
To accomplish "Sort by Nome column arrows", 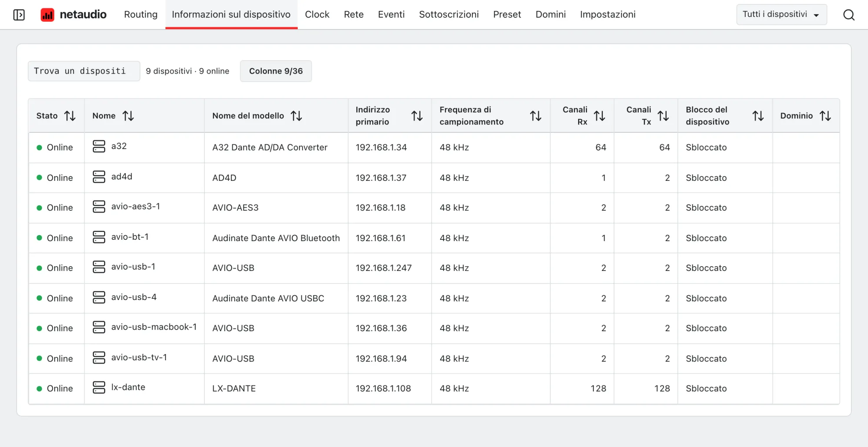I will point(128,116).
